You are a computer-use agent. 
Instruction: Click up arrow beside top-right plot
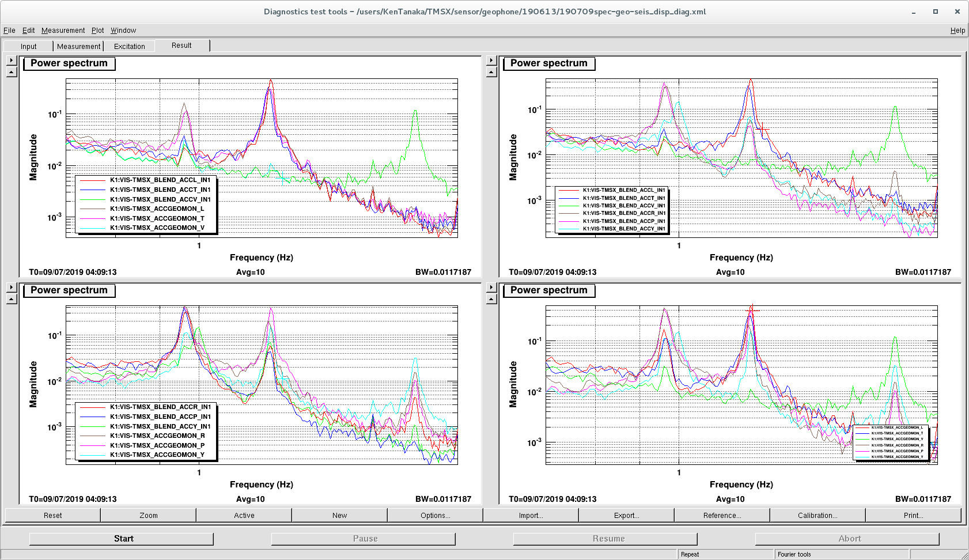(x=491, y=72)
